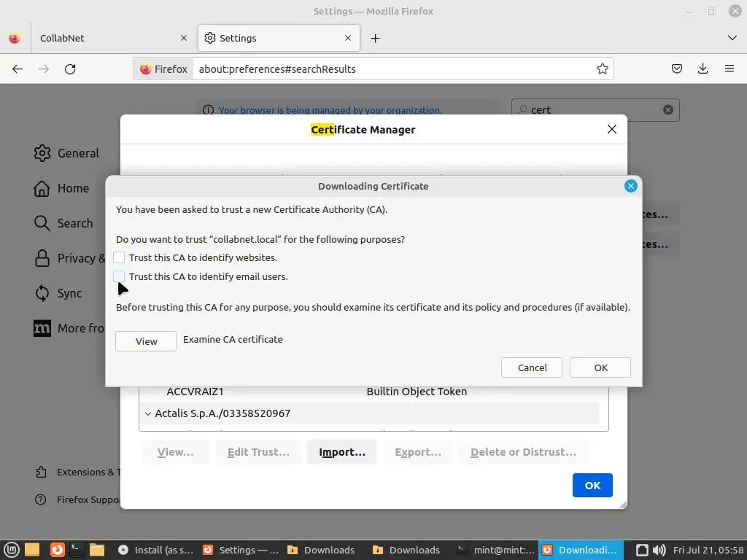Screen dimensions: 747x560
Task: Reload the current page
Action: [x=70, y=69]
